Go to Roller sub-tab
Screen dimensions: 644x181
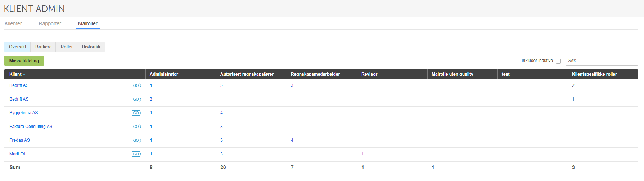click(x=67, y=47)
